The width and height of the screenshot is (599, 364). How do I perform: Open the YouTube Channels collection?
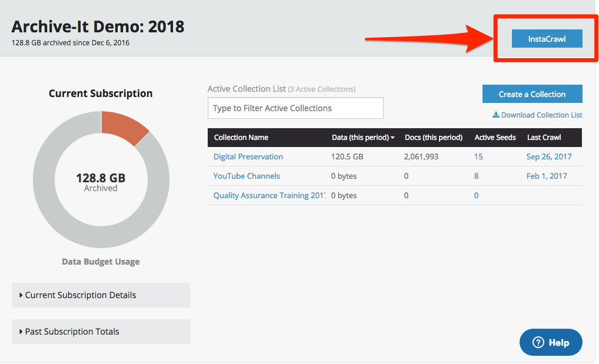coord(247,176)
